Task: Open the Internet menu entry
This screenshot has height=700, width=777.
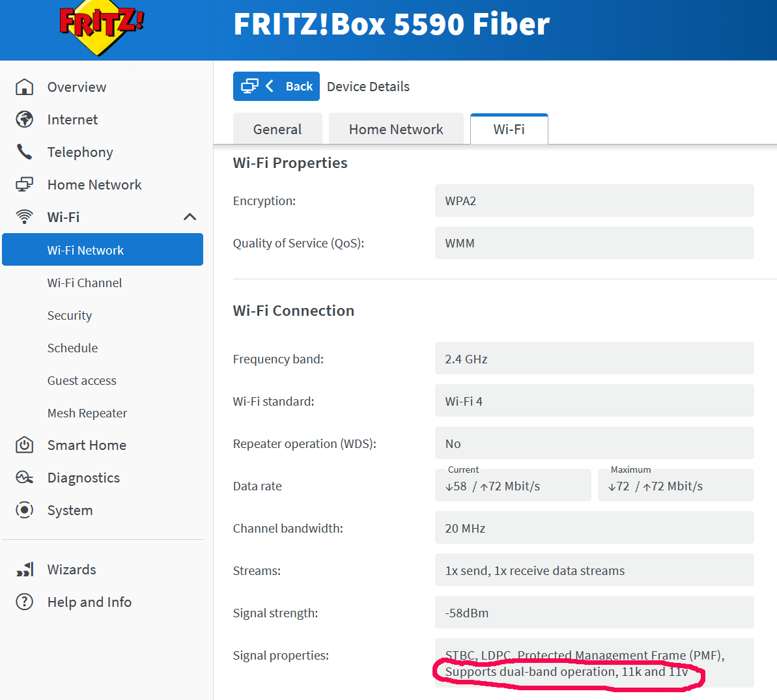Action: [73, 119]
